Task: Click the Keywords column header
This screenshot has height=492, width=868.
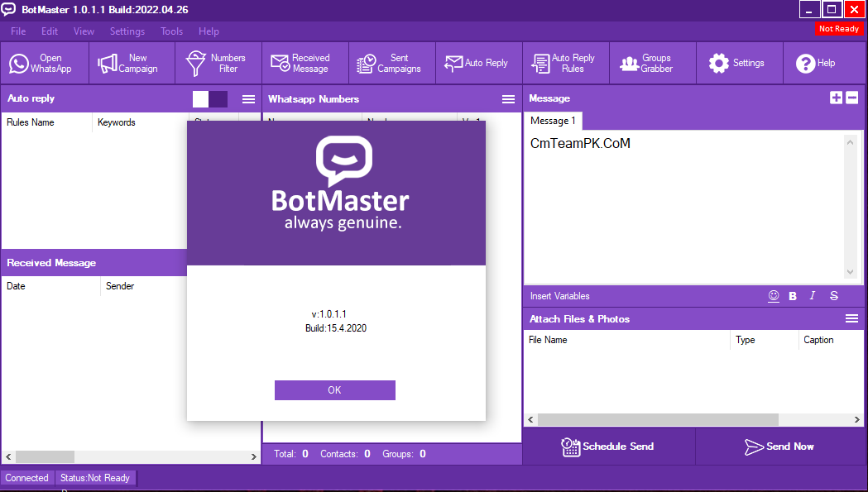Action: (x=141, y=122)
